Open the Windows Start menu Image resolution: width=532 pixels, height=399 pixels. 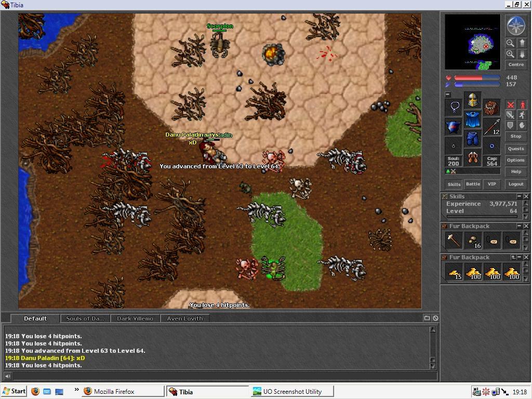pos(14,391)
